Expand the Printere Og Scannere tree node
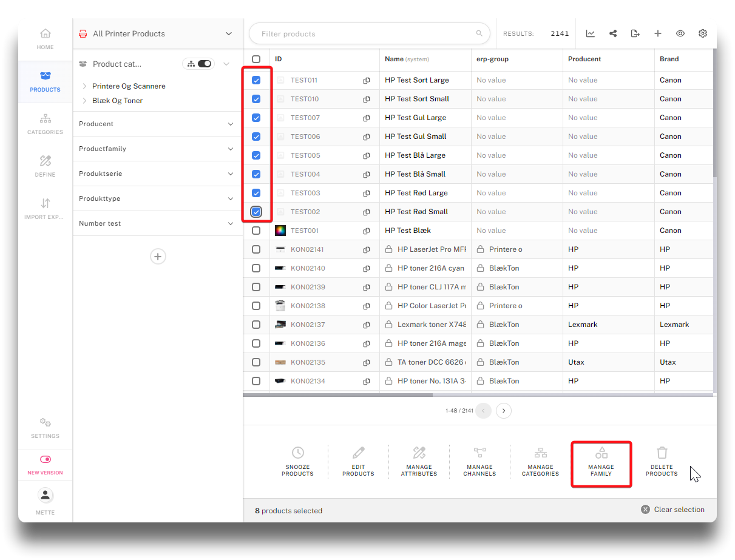This screenshot has width=735, height=560. [x=84, y=86]
